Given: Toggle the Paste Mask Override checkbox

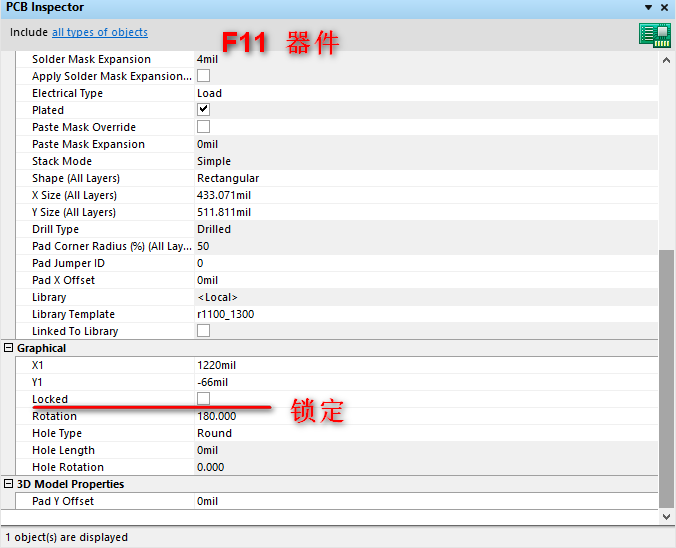Looking at the screenshot, I should click(x=204, y=127).
